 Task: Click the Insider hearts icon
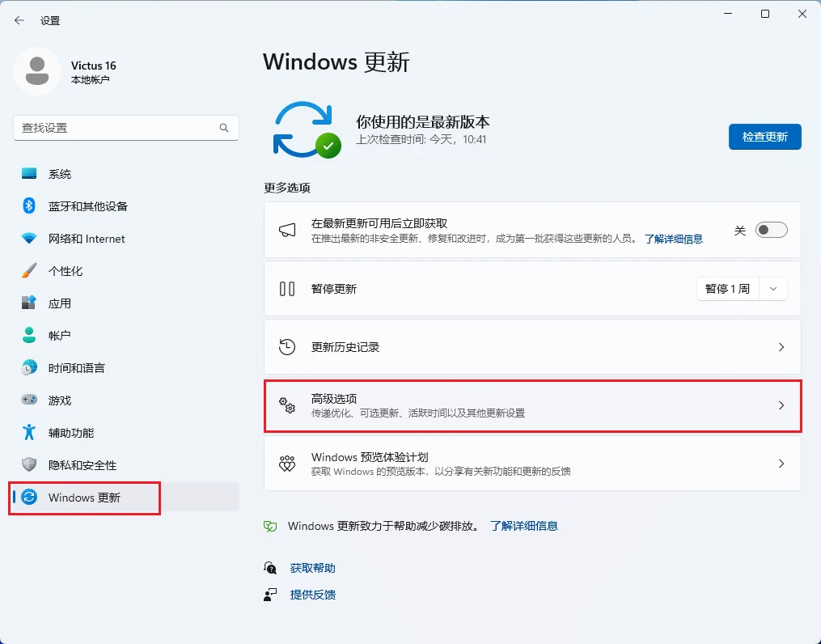tap(287, 464)
